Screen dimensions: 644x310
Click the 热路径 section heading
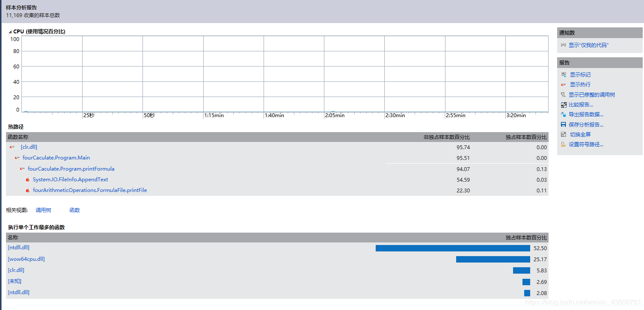click(x=16, y=127)
